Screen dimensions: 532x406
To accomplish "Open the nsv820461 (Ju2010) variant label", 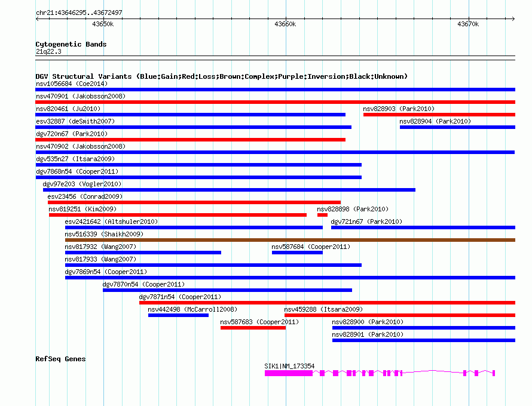I will pos(68,109).
